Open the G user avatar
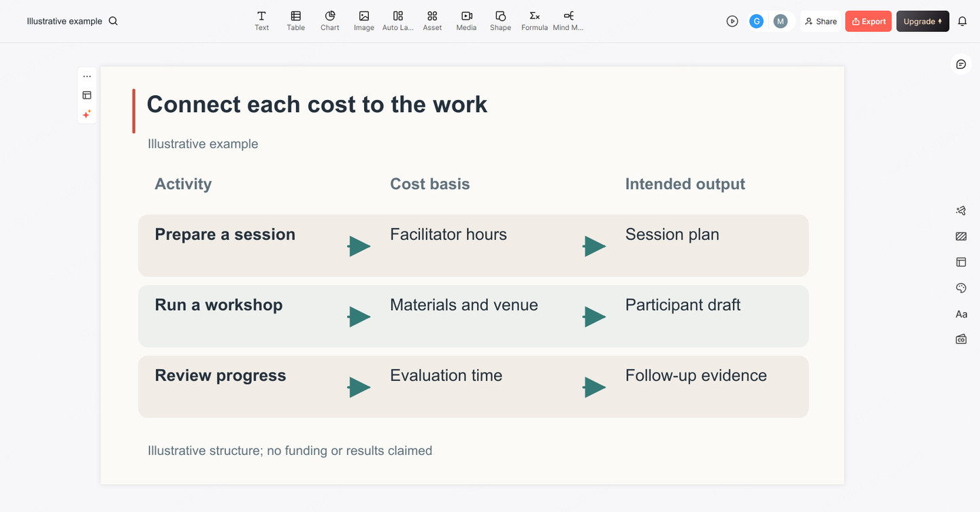Viewport: 980px width, 512px height. [x=755, y=21]
